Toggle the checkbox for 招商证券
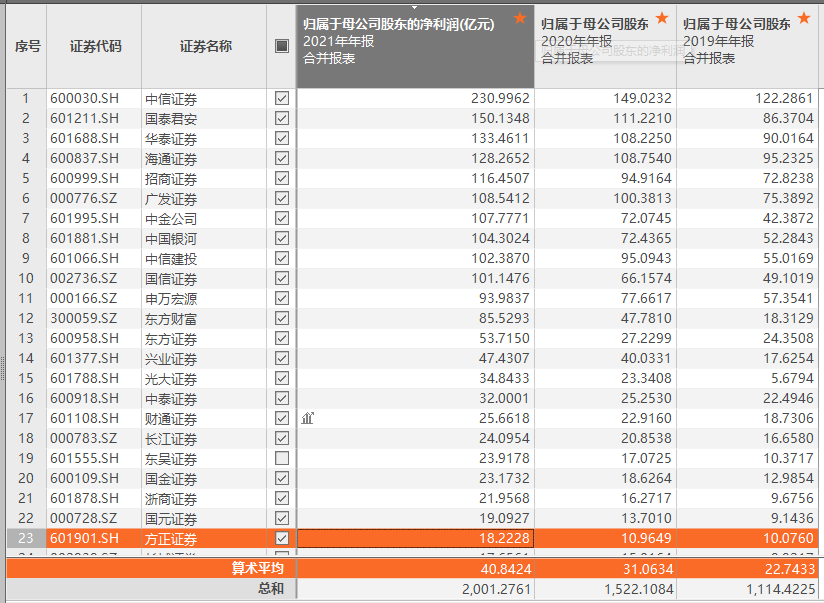The height and width of the screenshot is (603, 824). pos(282,178)
